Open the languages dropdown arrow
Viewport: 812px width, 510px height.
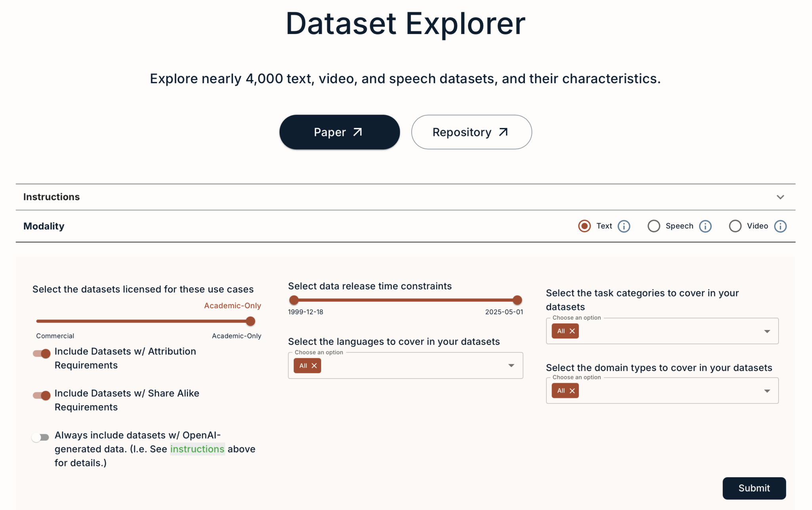pos(511,366)
